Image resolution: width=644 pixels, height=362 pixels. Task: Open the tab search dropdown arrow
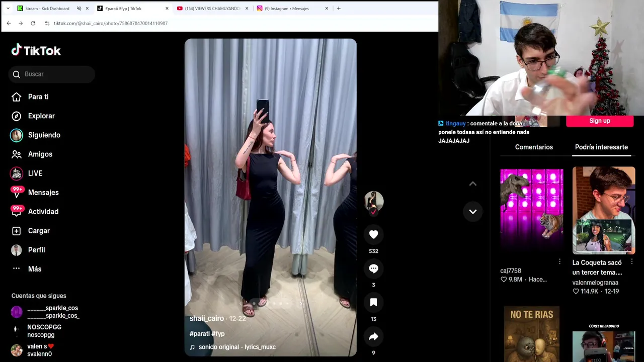tap(8, 9)
